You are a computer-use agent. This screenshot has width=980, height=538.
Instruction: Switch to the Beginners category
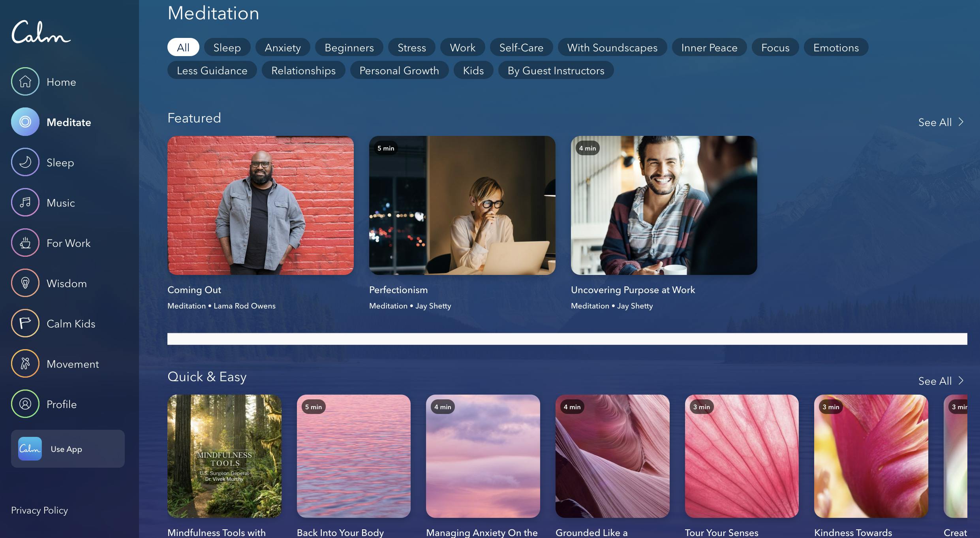[349, 47]
